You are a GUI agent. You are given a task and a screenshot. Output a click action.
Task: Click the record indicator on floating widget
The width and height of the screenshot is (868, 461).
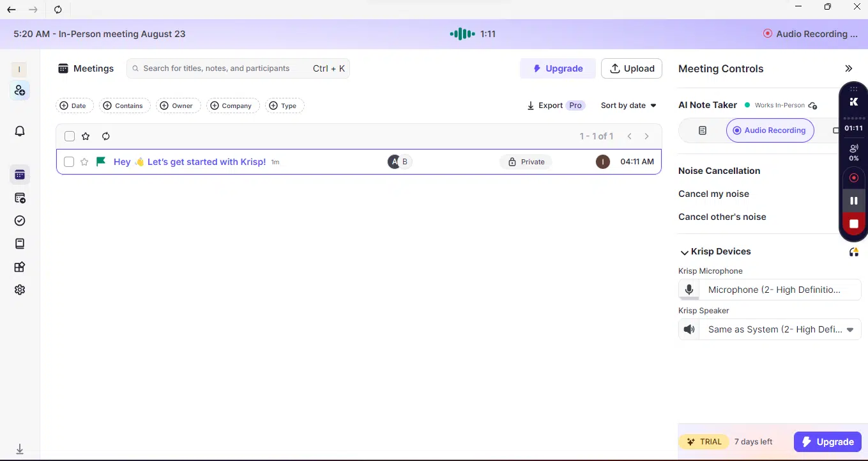853,178
